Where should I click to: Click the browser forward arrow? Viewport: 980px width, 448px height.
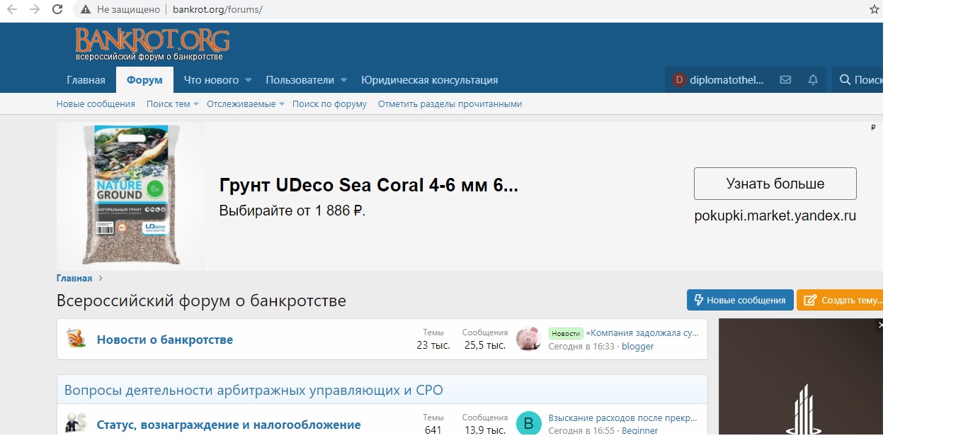point(34,10)
